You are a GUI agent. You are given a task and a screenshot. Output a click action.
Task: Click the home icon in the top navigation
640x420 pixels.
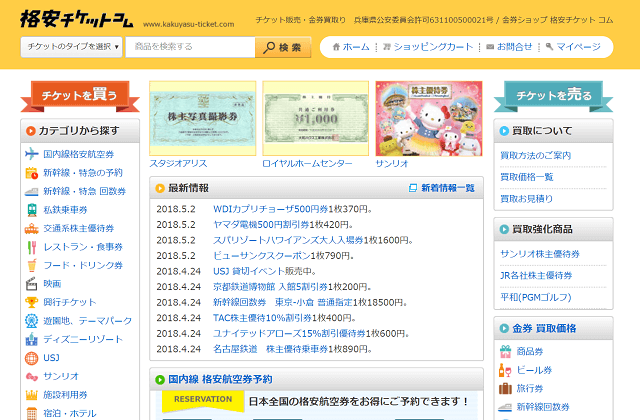(336, 47)
